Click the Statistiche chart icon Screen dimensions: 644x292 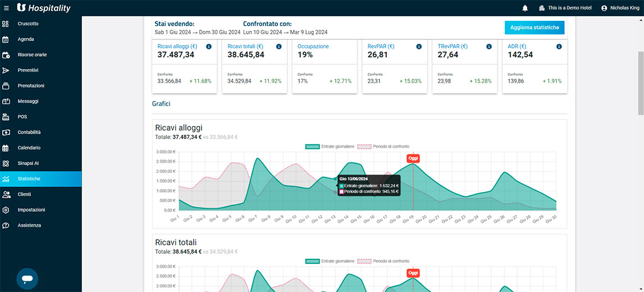tap(6, 179)
